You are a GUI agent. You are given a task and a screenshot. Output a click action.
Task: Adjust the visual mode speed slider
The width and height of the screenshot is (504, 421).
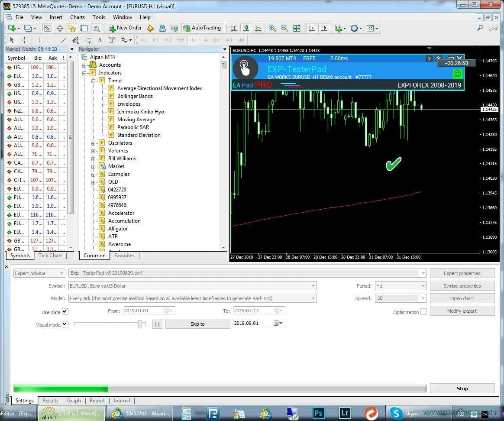coord(140,324)
